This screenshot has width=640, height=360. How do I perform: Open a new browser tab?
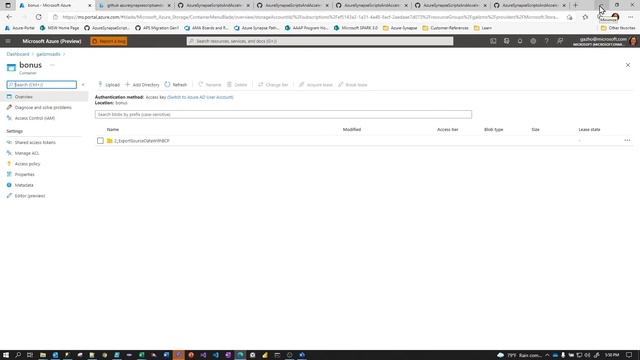tap(576, 5)
